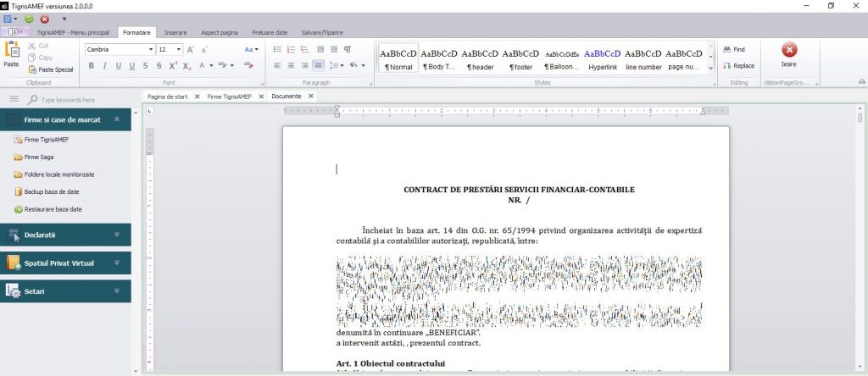Open the Pagina de start document tab

coord(167,97)
